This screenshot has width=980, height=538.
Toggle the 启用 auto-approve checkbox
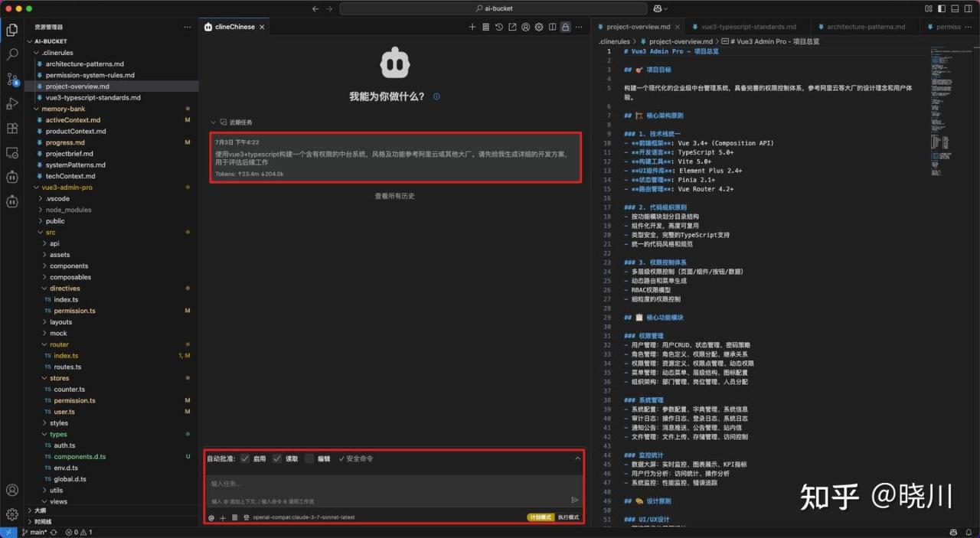click(245, 458)
